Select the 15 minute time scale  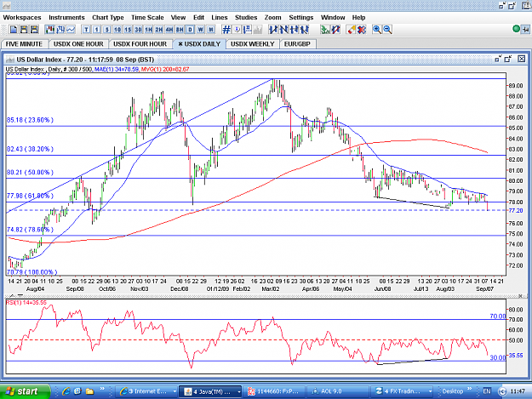click(128, 30)
